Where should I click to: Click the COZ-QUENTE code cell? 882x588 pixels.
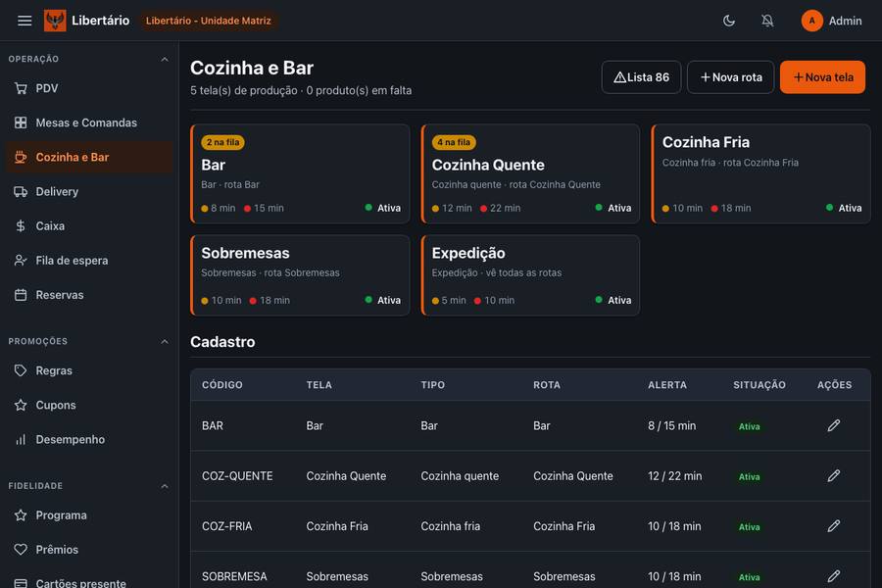(237, 476)
